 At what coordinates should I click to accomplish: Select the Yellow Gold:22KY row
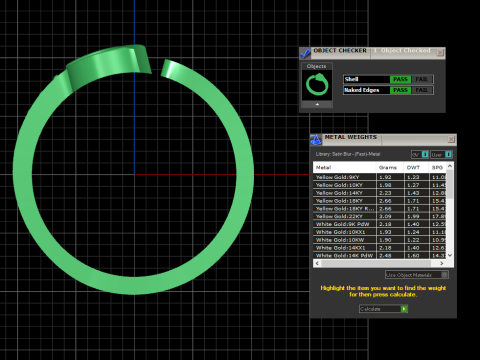pos(379,216)
